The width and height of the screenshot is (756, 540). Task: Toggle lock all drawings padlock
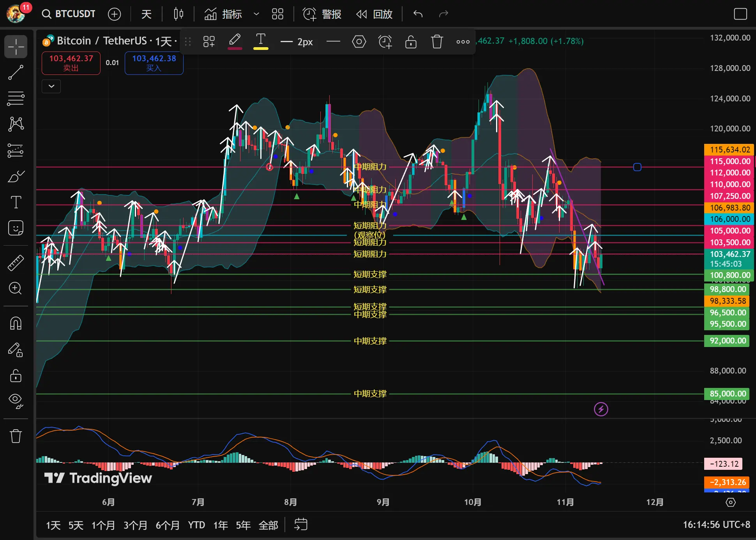pyautogui.click(x=16, y=376)
